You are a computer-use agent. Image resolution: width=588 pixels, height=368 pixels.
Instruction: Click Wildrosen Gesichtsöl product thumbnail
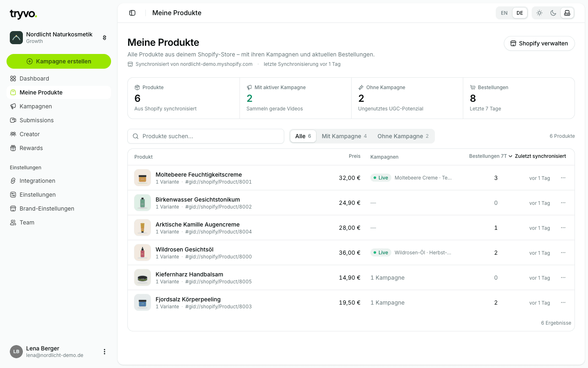coord(143,253)
